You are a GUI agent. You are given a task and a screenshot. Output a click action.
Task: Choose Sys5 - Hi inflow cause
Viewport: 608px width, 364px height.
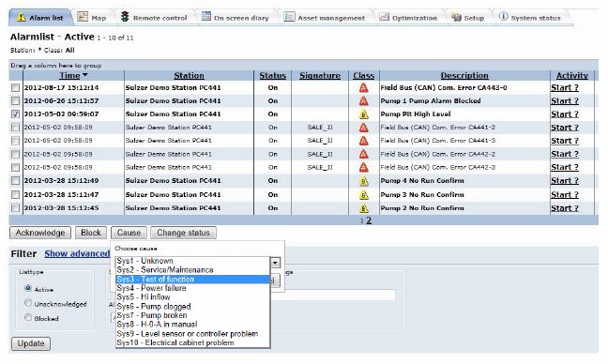pyautogui.click(x=192, y=297)
